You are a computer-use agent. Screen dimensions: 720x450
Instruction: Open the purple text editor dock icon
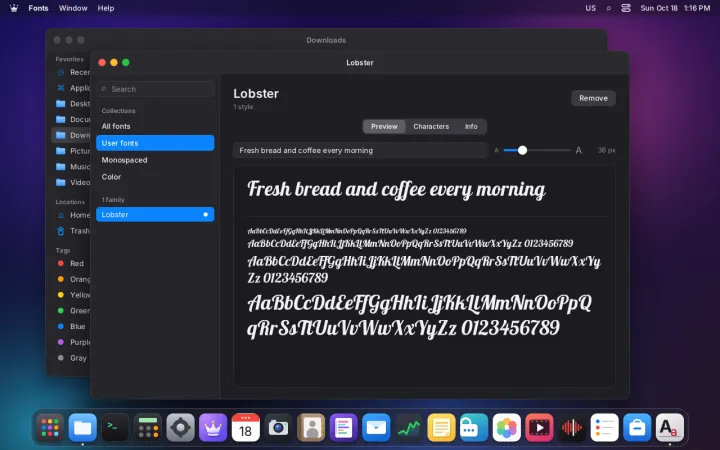click(x=343, y=428)
